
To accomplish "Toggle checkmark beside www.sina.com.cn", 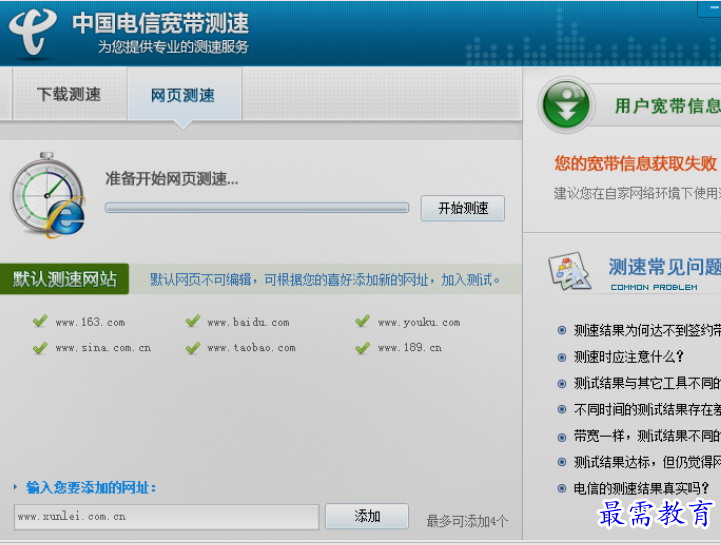I will 40,347.
